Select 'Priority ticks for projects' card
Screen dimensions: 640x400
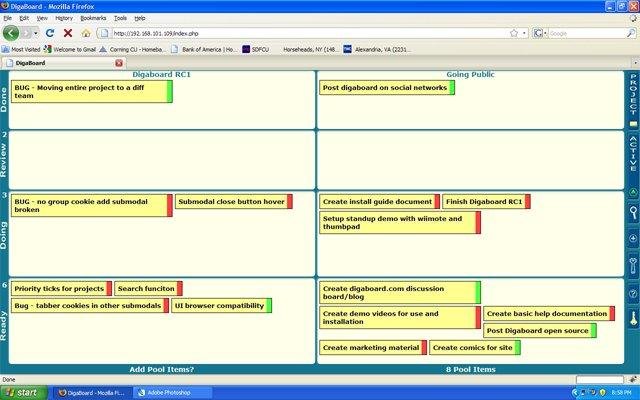pyautogui.click(x=62, y=289)
